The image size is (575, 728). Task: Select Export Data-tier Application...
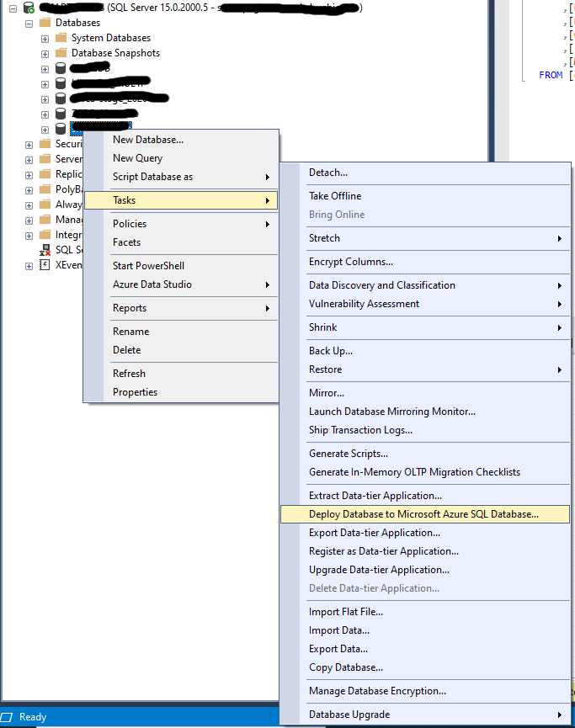tap(425, 533)
